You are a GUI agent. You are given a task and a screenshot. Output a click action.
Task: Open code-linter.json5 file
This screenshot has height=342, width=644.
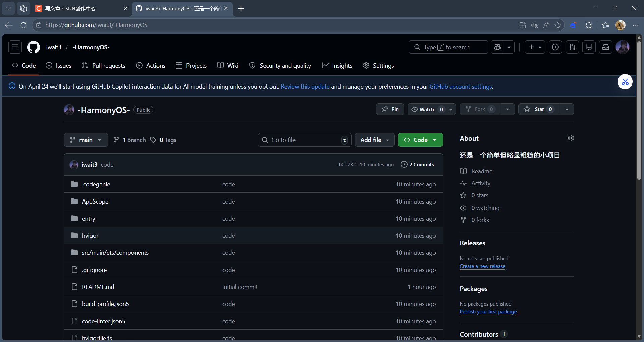(x=103, y=321)
